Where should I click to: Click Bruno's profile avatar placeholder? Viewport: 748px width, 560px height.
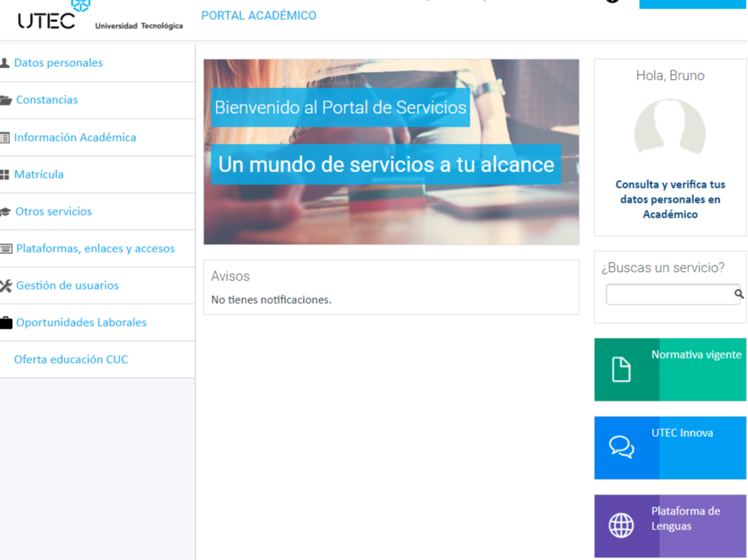pos(670,128)
